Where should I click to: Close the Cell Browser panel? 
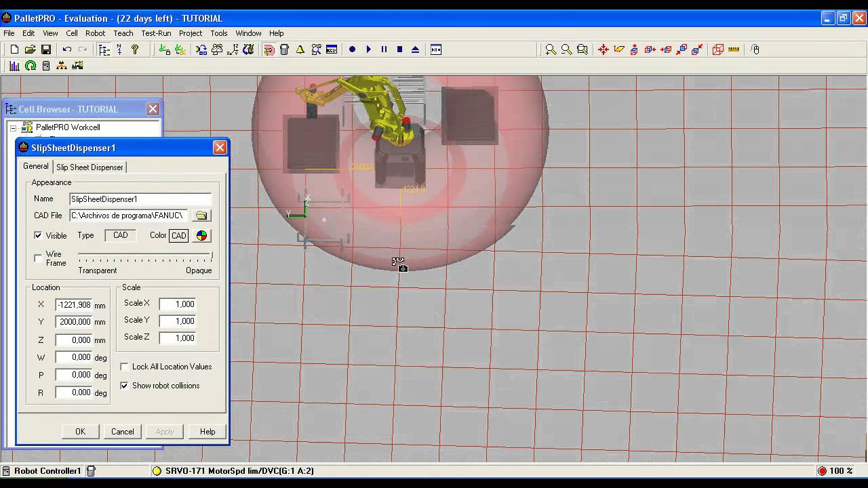coord(153,108)
